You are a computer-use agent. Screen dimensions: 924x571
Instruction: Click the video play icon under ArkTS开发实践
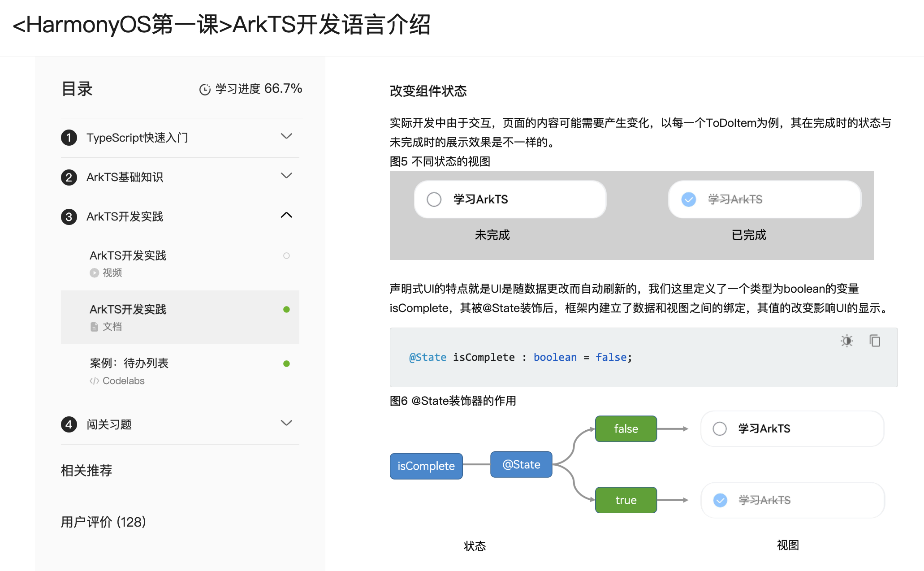point(94,273)
